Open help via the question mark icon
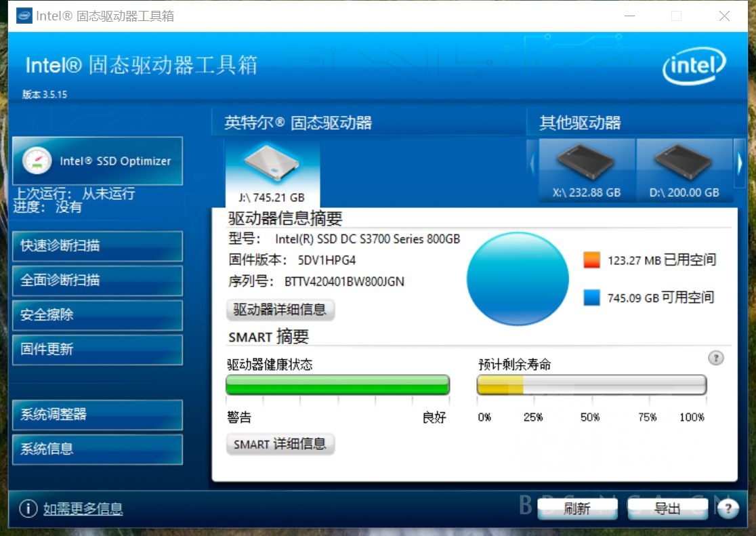Screen dimensions: 756x536 (x=728, y=508)
